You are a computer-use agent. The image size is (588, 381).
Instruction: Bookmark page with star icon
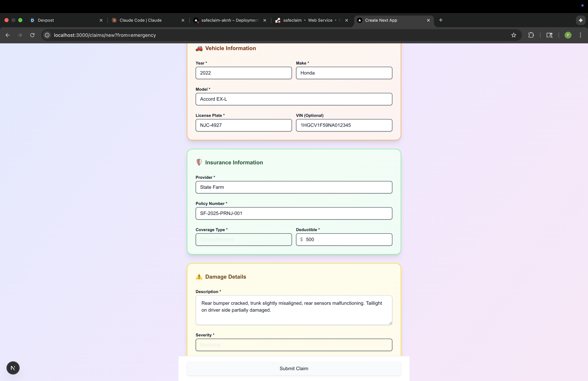tap(514, 35)
